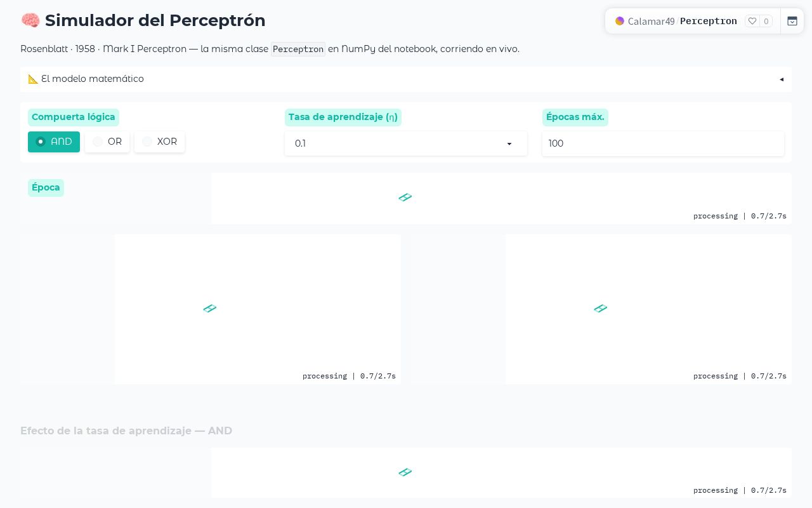812x508 pixels.
Task: Click the like count number 0
Action: coord(766,21)
